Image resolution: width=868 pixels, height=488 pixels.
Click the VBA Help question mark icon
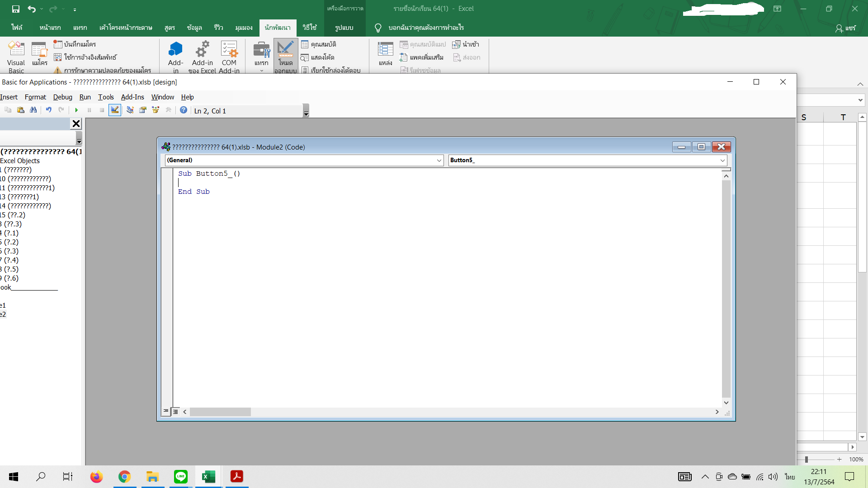point(184,110)
